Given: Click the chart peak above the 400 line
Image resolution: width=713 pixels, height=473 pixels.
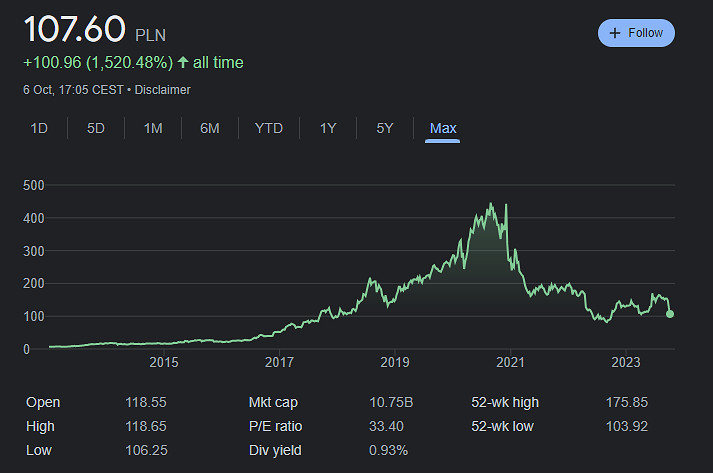Looking at the screenshot, I should 490,205.
